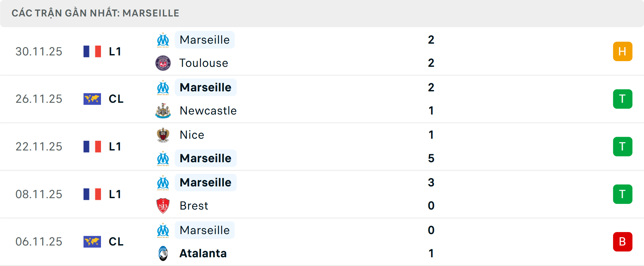Click the Marseille club crest next to Toulouse match

point(163,40)
